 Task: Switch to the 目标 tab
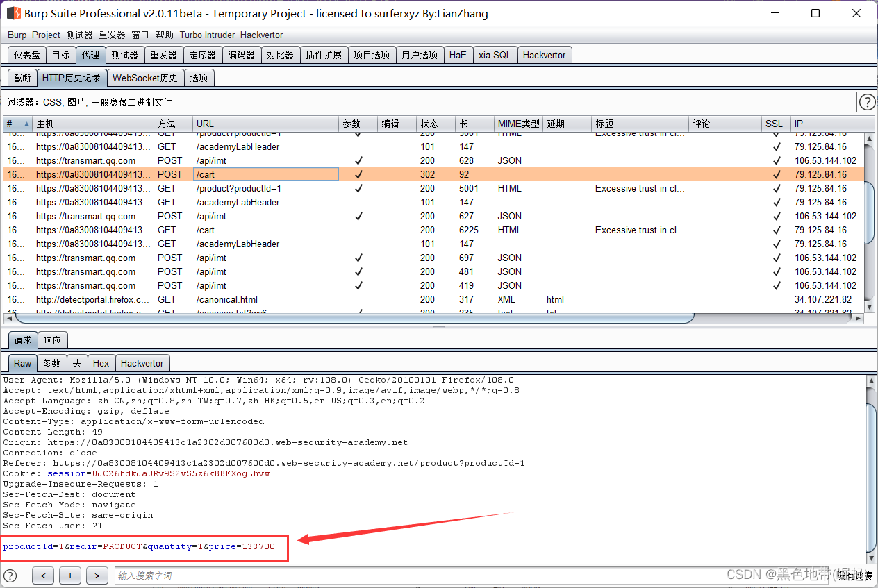[x=60, y=55]
